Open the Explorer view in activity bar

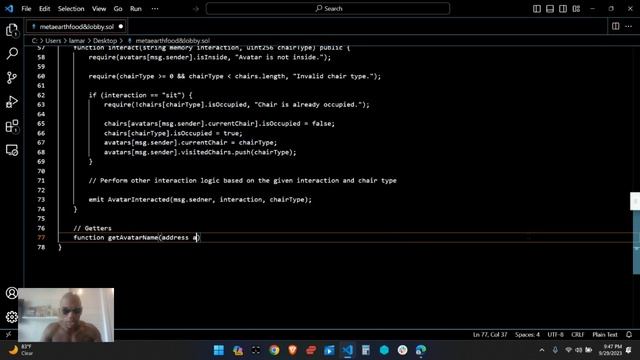point(12,30)
